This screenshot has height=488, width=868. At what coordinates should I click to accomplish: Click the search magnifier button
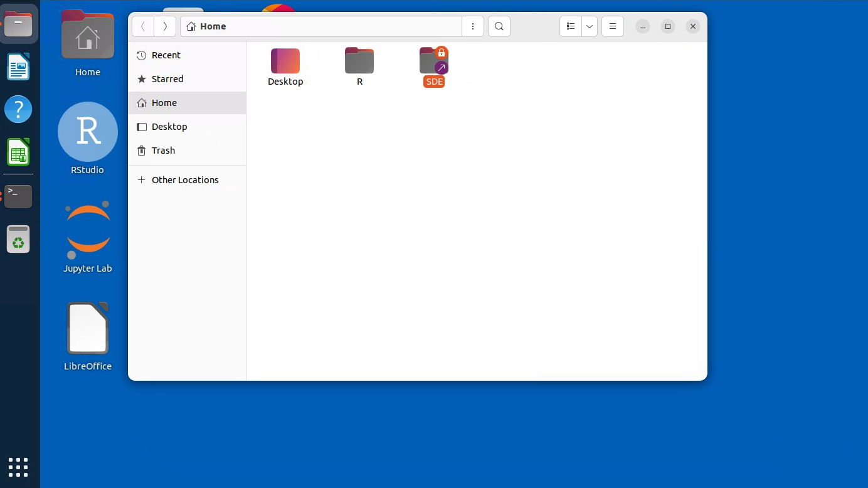tap(499, 26)
